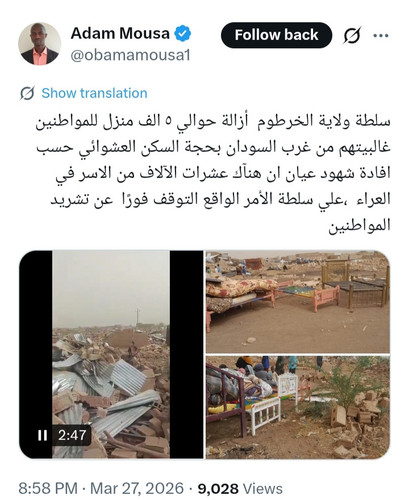Open the top-right photo of beds outdoors

click(298, 301)
